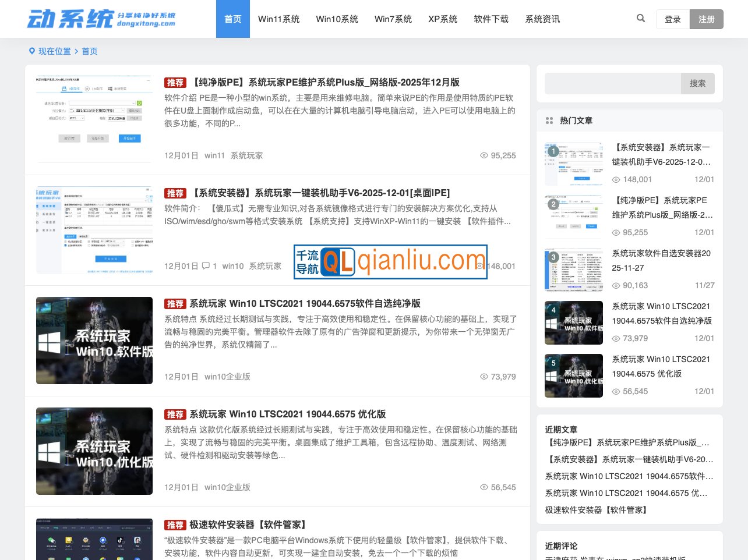Click thumbnail of top-ranked hot article
Viewport: 748px width, 560px height.
pyautogui.click(x=574, y=164)
